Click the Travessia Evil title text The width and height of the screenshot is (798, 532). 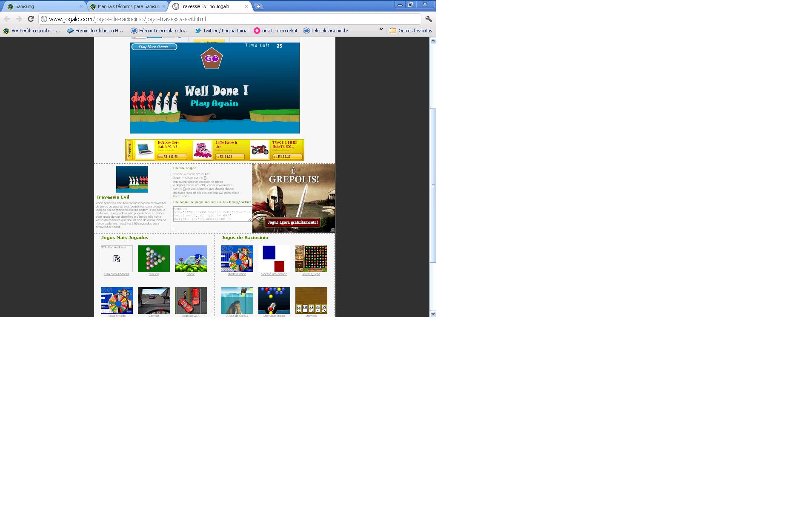coord(113,197)
